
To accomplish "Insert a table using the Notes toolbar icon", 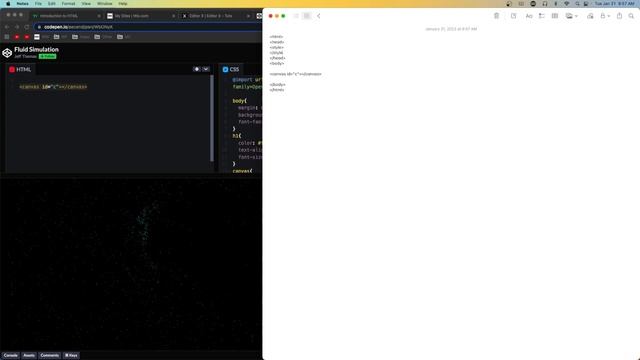I will [x=555, y=16].
